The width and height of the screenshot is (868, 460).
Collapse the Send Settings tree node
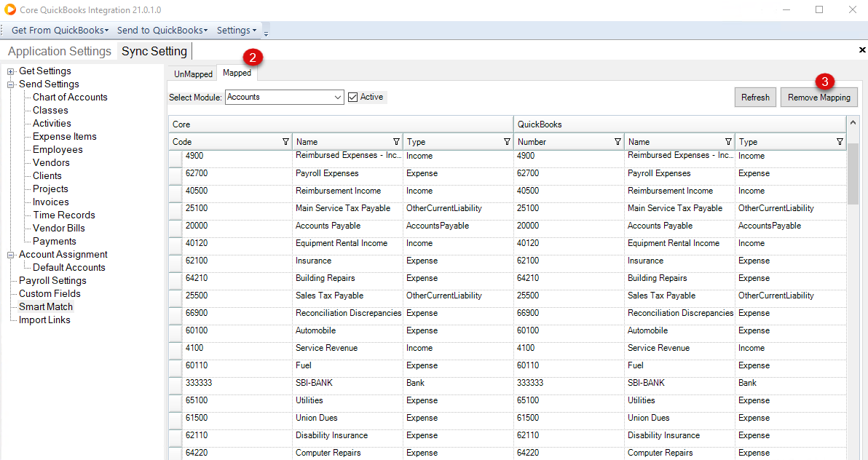10,84
